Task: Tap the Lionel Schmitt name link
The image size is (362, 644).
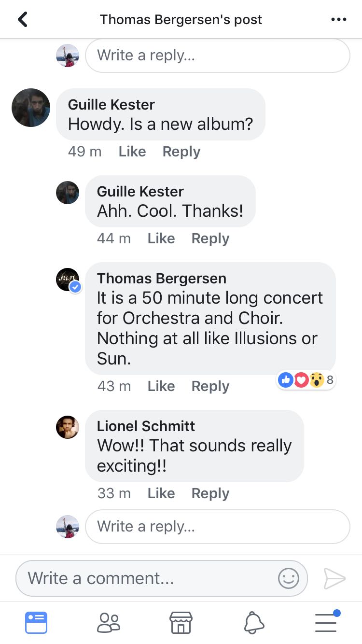Action: coord(146,426)
